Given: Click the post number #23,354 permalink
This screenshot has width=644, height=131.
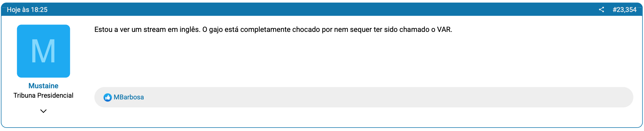Looking at the screenshot, I should (624, 10).
